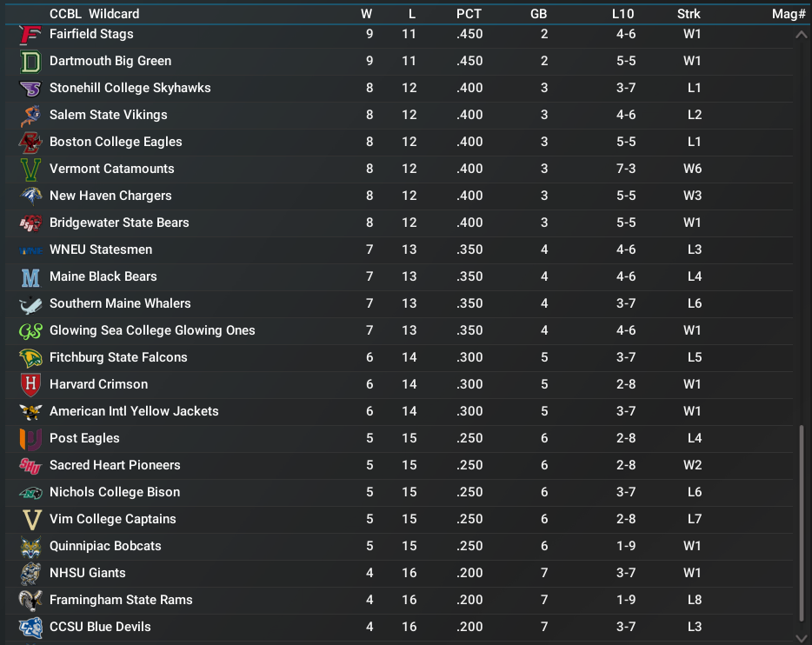This screenshot has width=812, height=645.
Task: Click the Maine Black Bears logo
Action: point(30,277)
